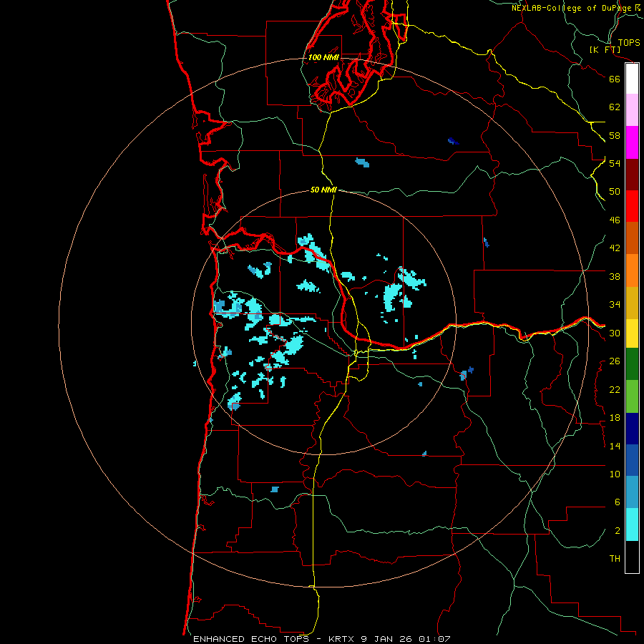
Task: Click the light orange legend swatch
Action: (x=632, y=270)
